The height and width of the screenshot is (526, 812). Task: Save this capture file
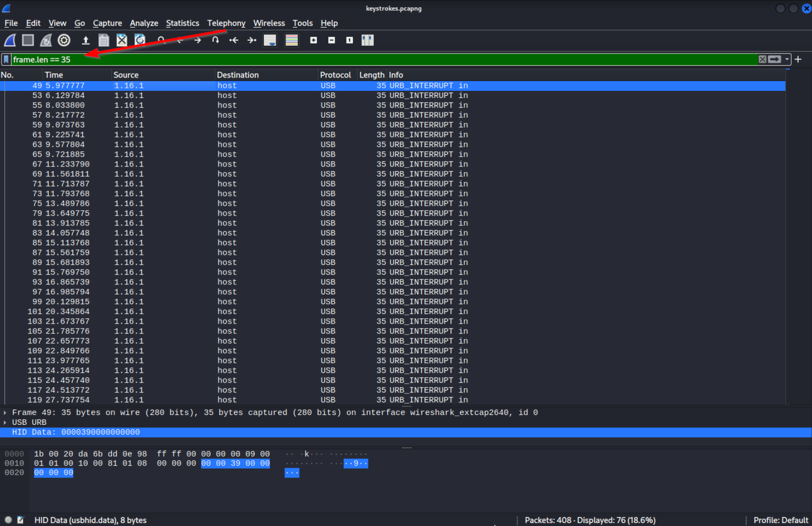coord(104,40)
